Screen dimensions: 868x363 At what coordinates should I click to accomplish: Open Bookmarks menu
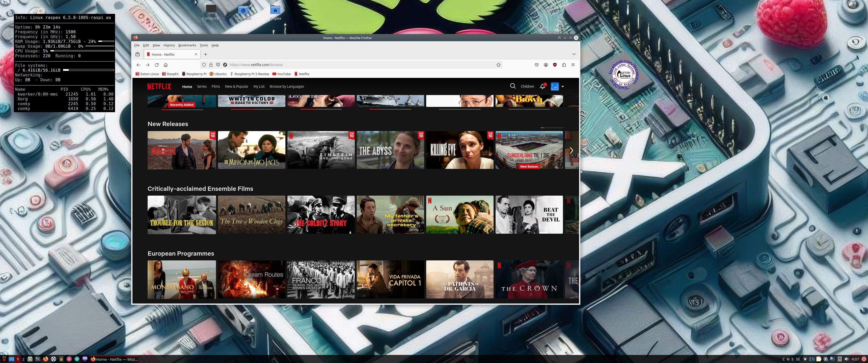pos(187,45)
